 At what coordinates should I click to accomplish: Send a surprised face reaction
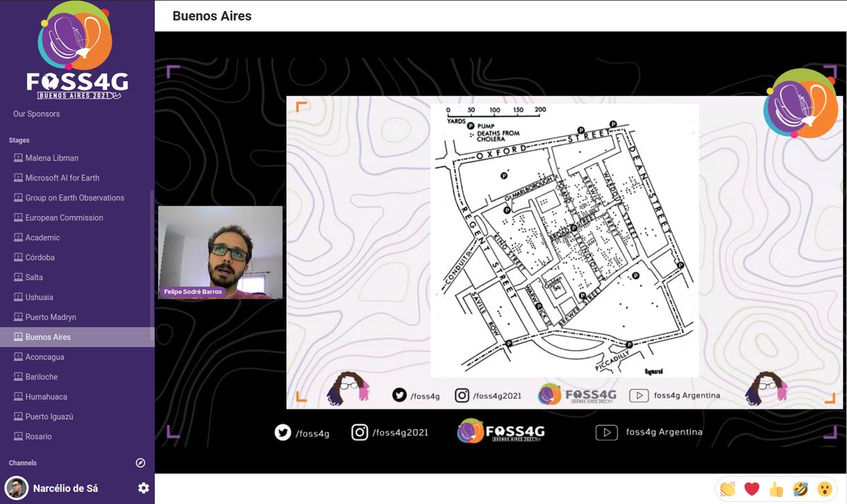click(824, 488)
